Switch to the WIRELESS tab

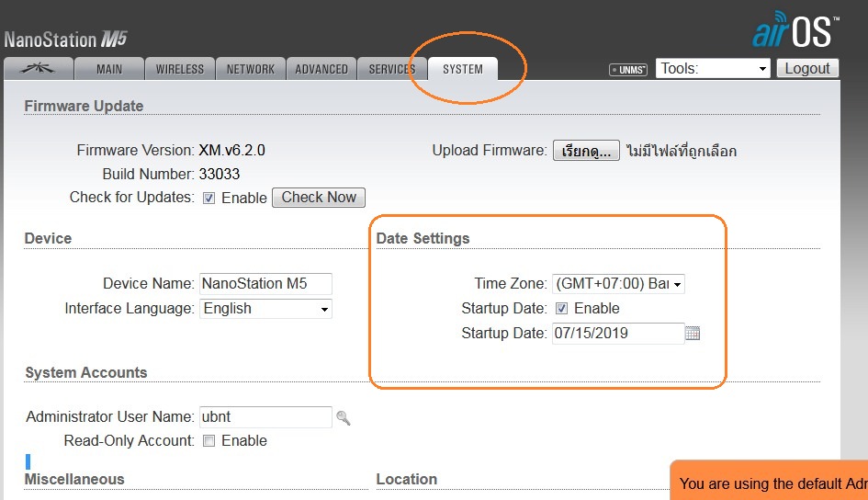pyautogui.click(x=180, y=69)
